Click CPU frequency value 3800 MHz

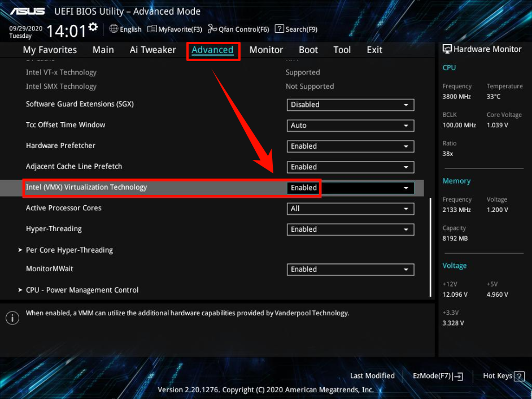coord(457,97)
